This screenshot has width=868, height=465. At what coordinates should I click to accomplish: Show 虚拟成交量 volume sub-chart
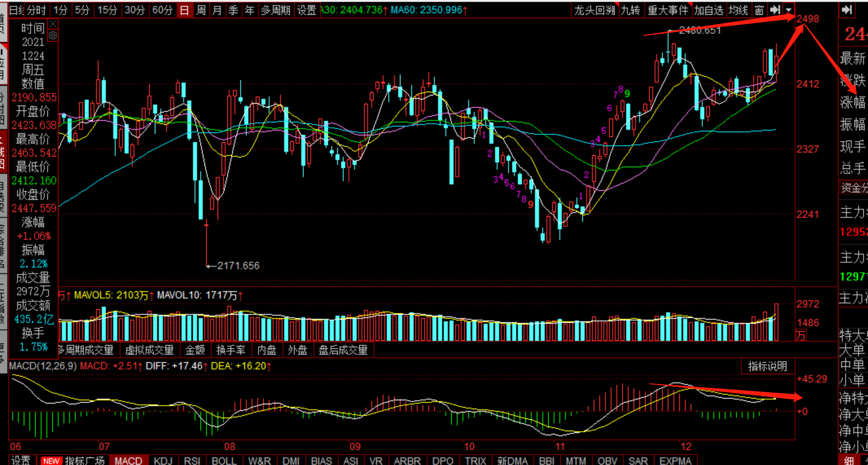point(149,350)
